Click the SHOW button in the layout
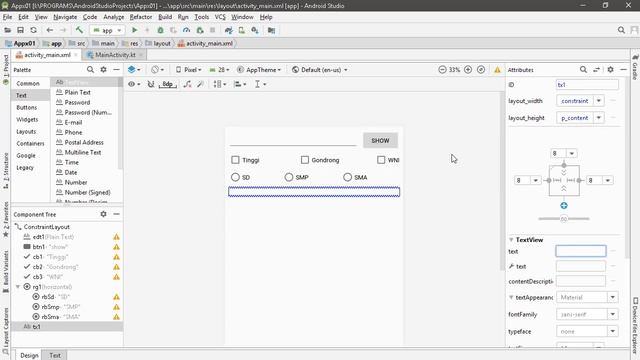The image size is (640, 360). pos(380,140)
